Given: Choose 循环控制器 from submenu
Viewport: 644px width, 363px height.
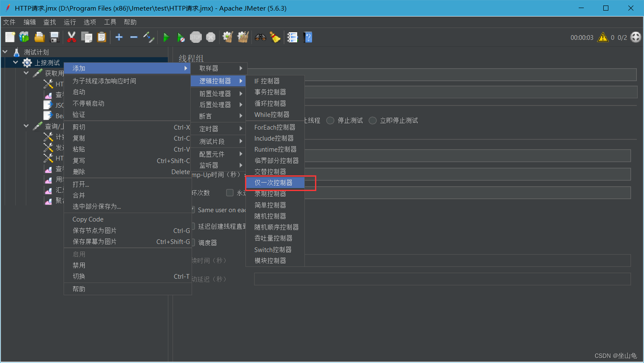Looking at the screenshot, I should click(275, 103).
